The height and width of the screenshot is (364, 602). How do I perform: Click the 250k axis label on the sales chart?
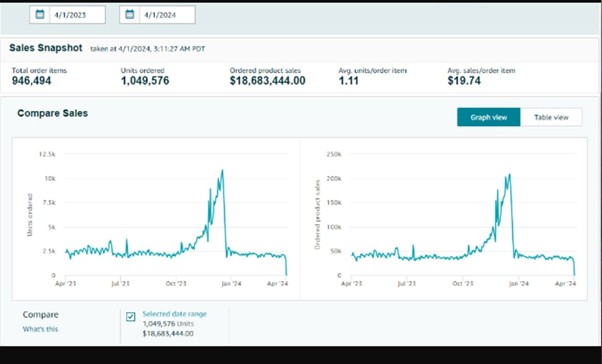[334, 154]
